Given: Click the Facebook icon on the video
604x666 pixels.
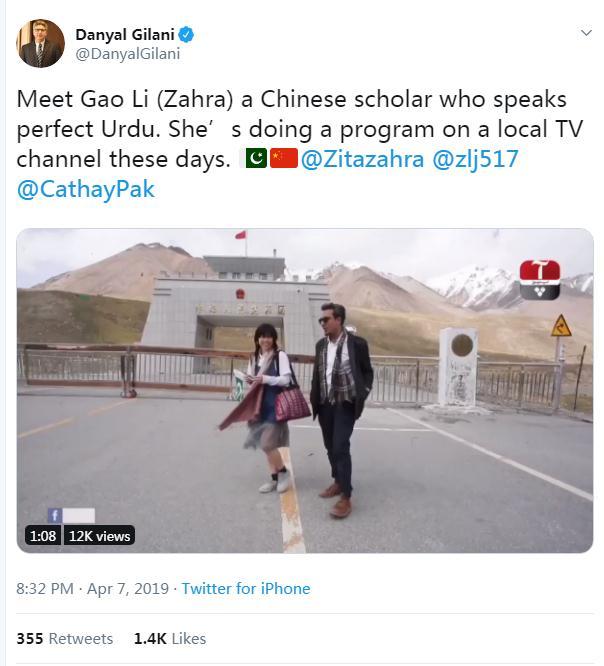Looking at the screenshot, I should click(55, 515).
